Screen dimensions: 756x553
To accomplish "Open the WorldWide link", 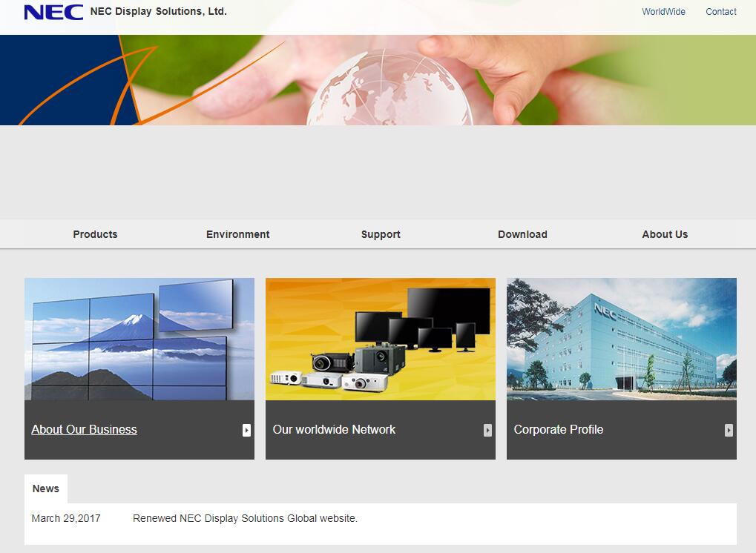I will (x=663, y=12).
